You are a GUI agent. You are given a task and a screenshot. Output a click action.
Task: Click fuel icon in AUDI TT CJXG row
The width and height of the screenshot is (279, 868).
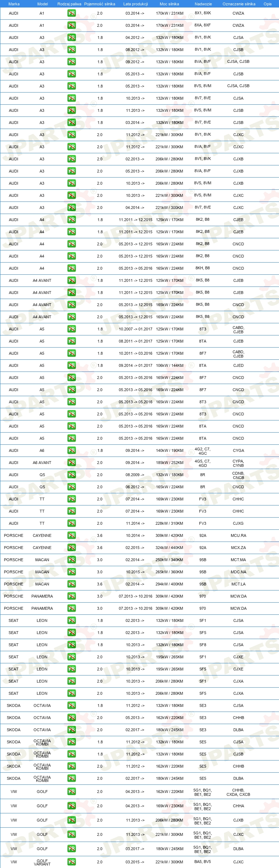[71, 523]
